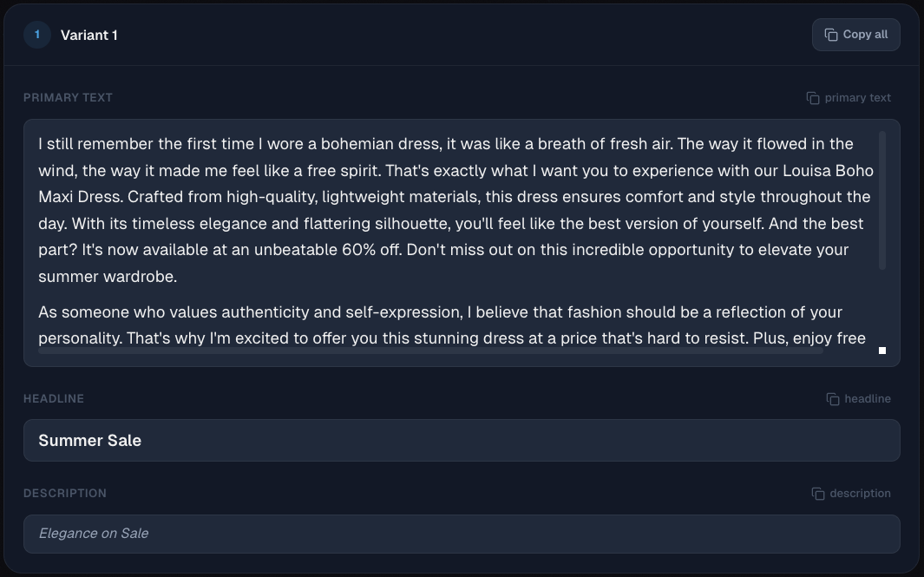
Task: Click the copy icon next to "primary text"
Action: 811,97
